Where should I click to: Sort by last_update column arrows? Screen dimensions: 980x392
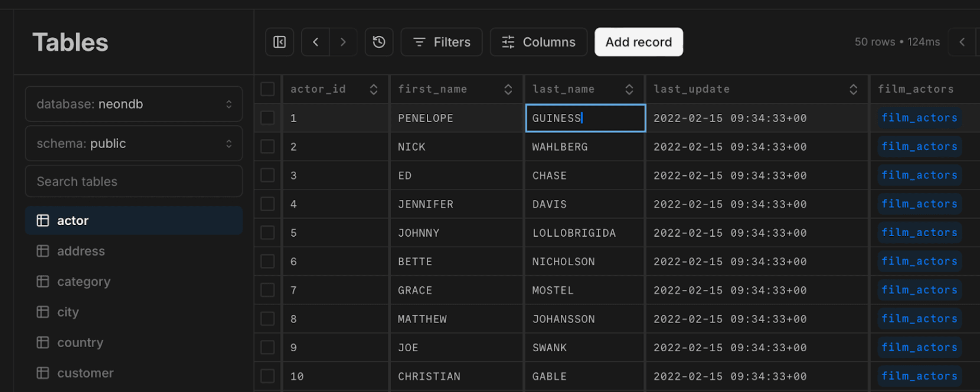(853, 89)
